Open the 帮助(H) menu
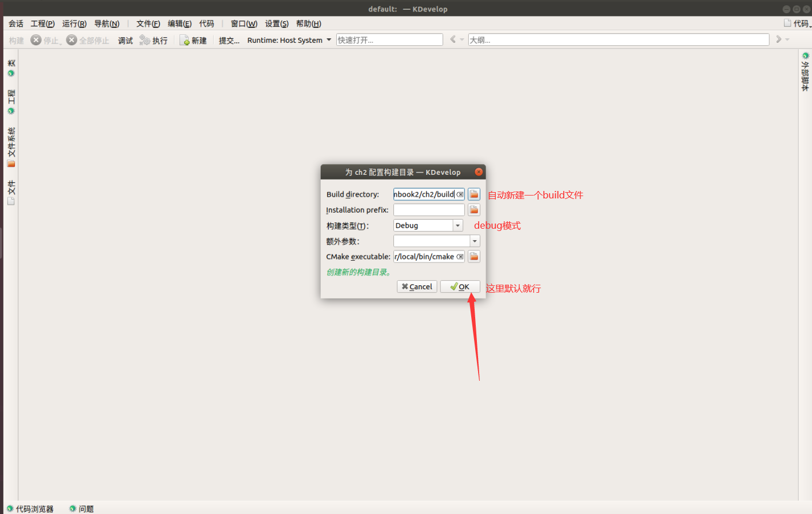 coord(309,23)
